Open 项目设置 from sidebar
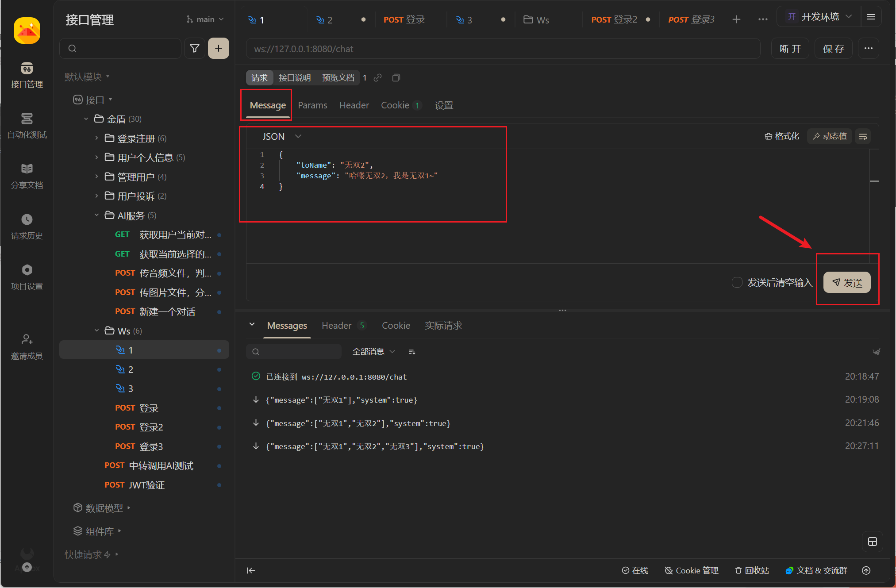Screen dimensions: 896x588 [27, 277]
